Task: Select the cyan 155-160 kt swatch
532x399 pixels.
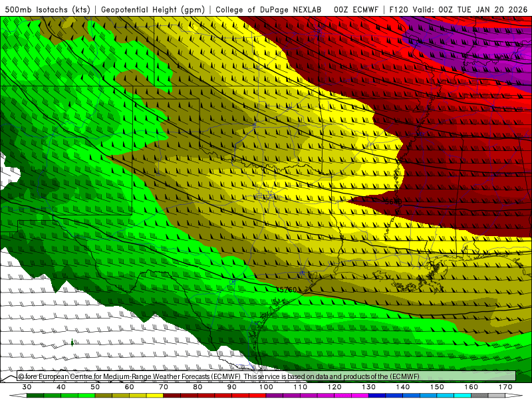Action: click(x=462, y=395)
